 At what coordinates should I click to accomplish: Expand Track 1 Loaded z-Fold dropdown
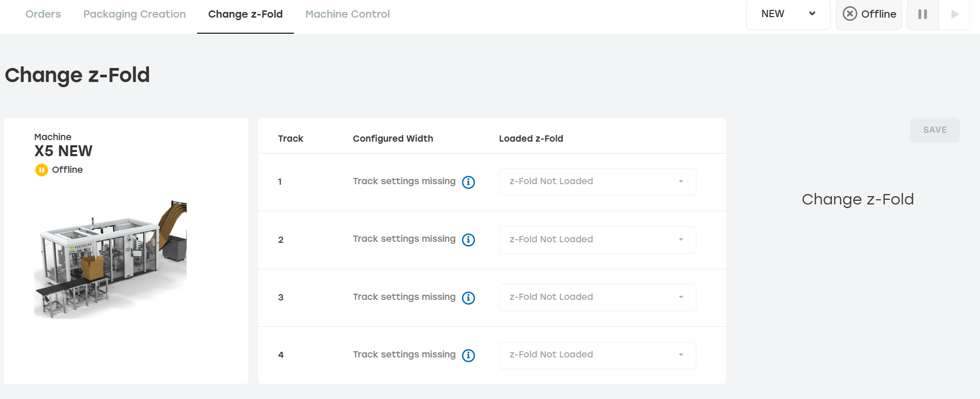[597, 182]
